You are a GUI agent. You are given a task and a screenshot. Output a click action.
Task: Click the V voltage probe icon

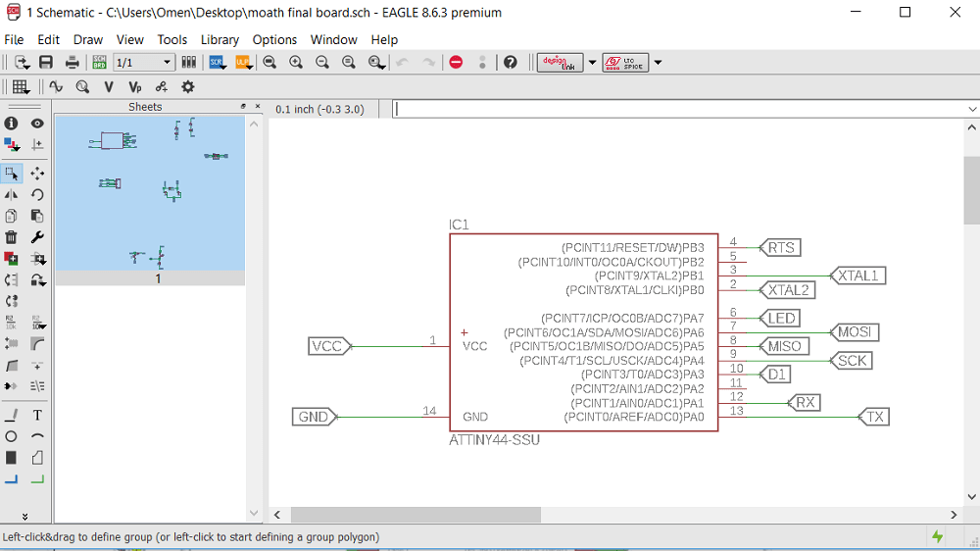tap(108, 87)
